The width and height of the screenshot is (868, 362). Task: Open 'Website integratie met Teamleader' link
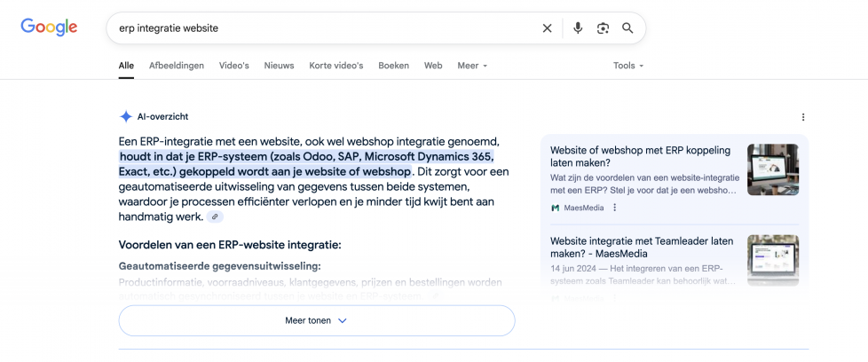click(x=642, y=248)
